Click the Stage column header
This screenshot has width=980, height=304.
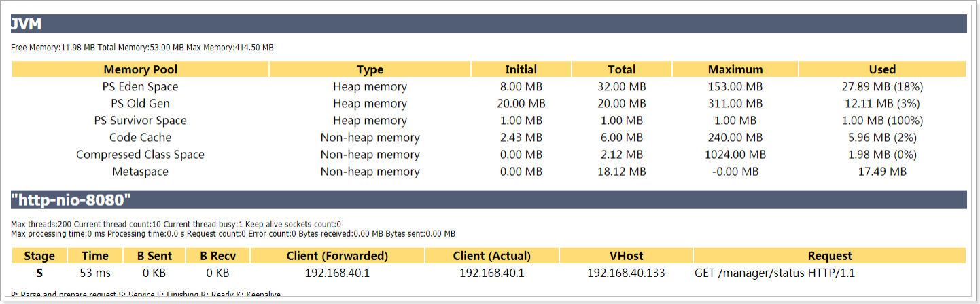pos(39,256)
